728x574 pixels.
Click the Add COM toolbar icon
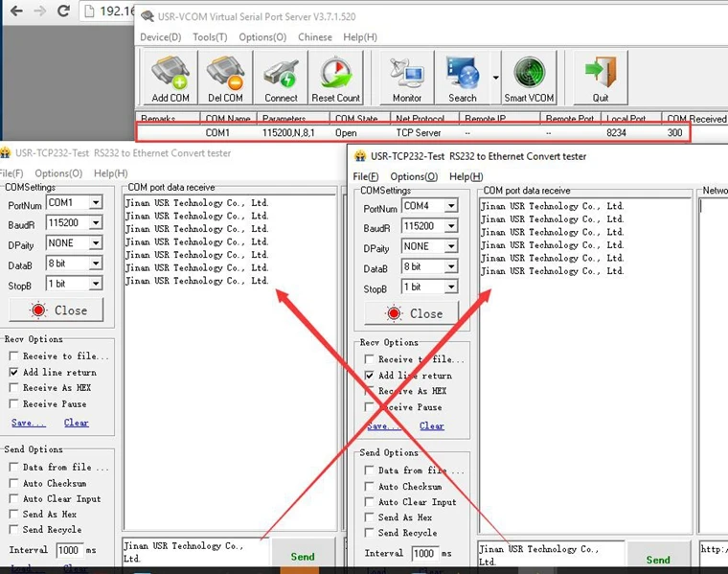(171, 78)
